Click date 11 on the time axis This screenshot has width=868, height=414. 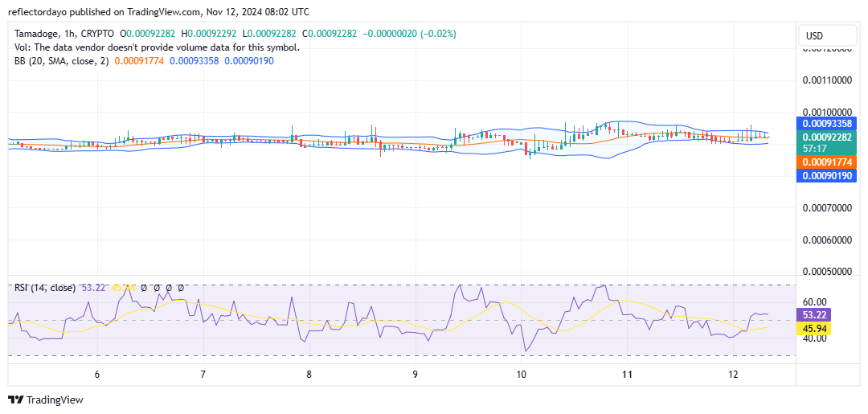[x=627, y=374]
